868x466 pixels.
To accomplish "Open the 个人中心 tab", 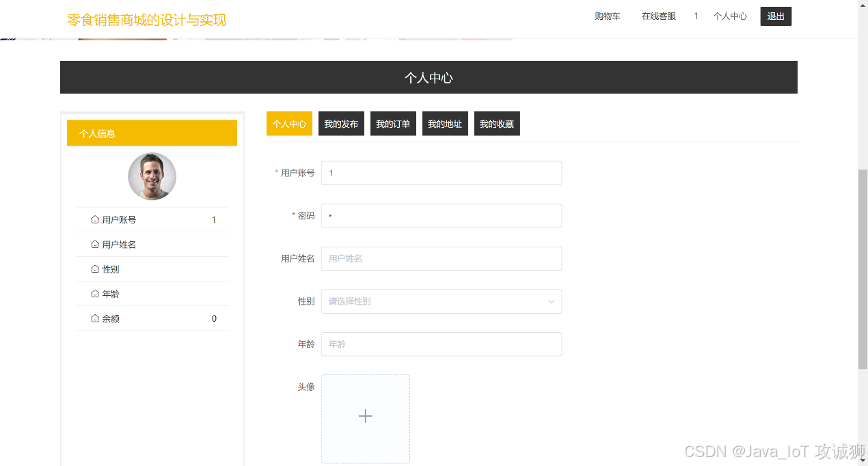I will 289,124.
